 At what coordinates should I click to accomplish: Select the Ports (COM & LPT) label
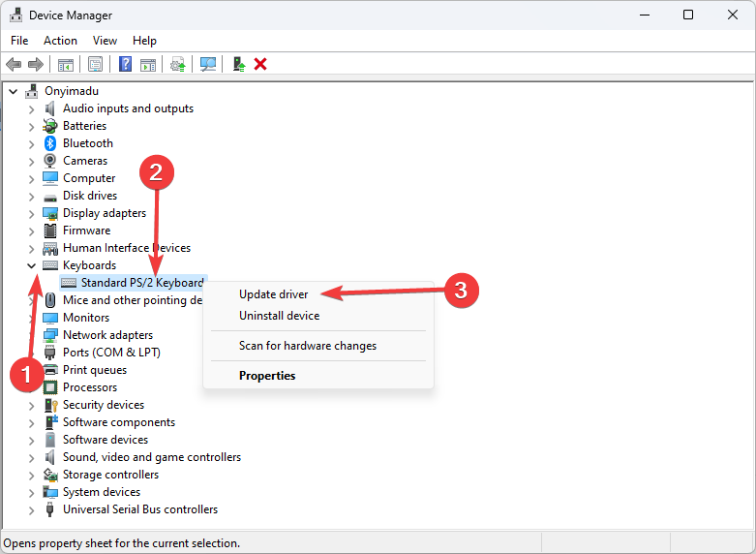[x=111, y=353]
